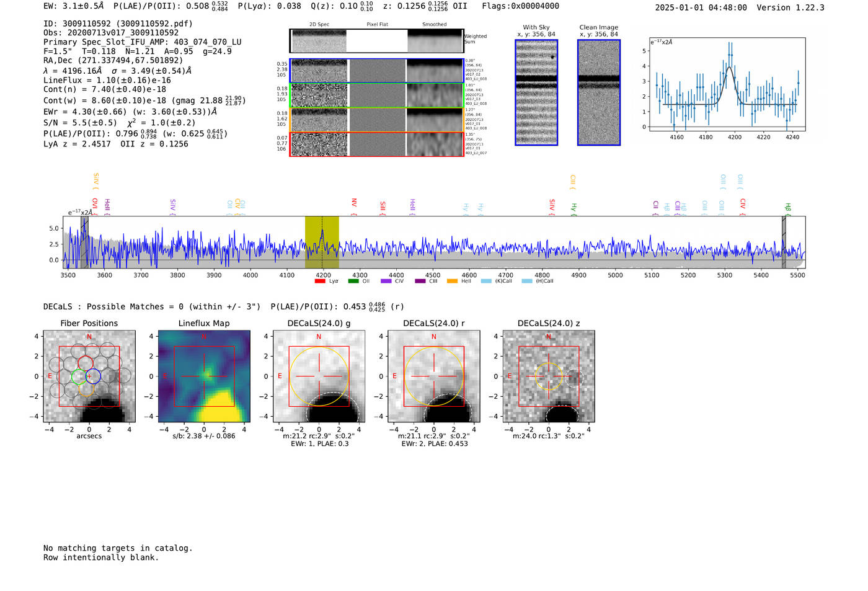Click the (K)CaII legend swatch
The image size is (868, 591).
(486, 282)
